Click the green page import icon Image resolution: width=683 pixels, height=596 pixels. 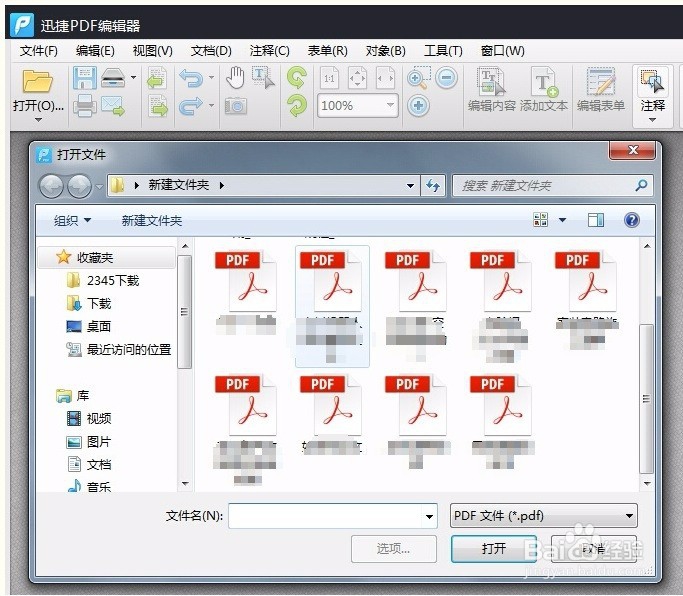tap(157, 78)
